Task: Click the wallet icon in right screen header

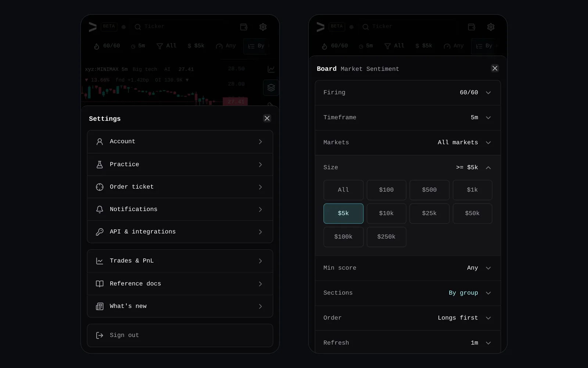Action: pyautogui.click(x=472, y=27)
